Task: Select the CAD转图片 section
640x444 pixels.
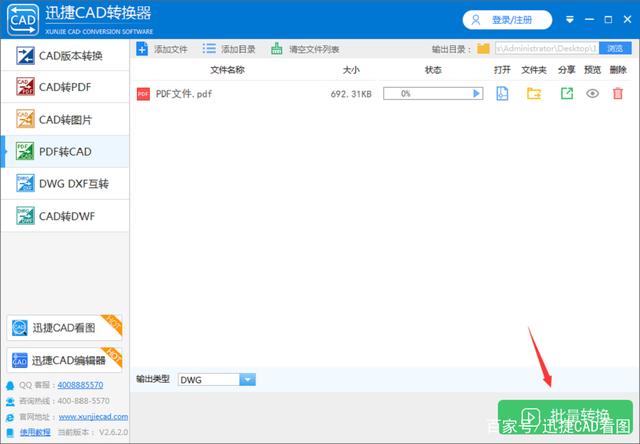Action: point(65,119)
